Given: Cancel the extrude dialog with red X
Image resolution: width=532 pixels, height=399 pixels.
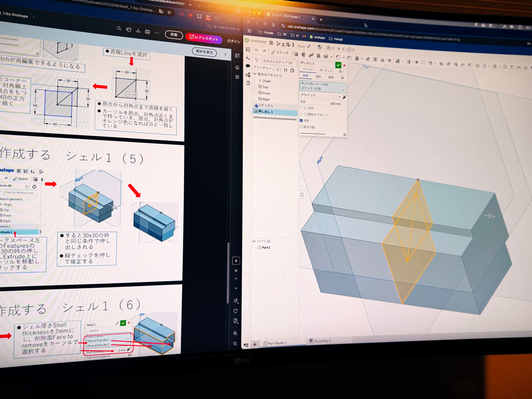Looking at the screenshot, I should (345, 66).
